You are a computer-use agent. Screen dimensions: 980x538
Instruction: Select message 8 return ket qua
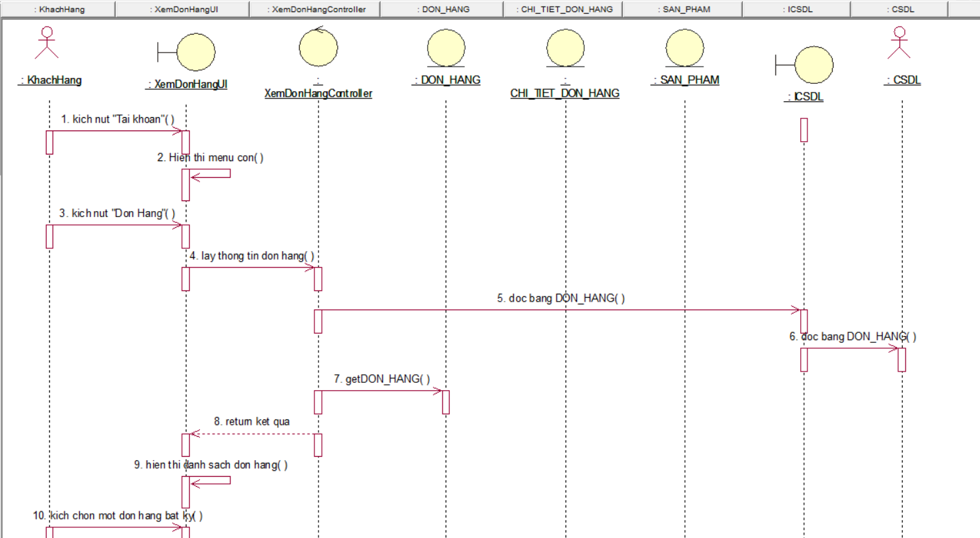point(252,421)
